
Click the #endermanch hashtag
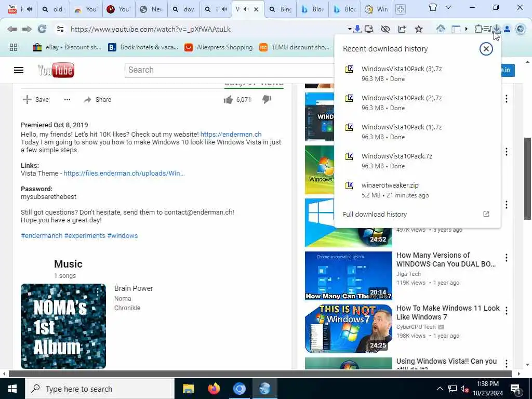pos(42,235)
